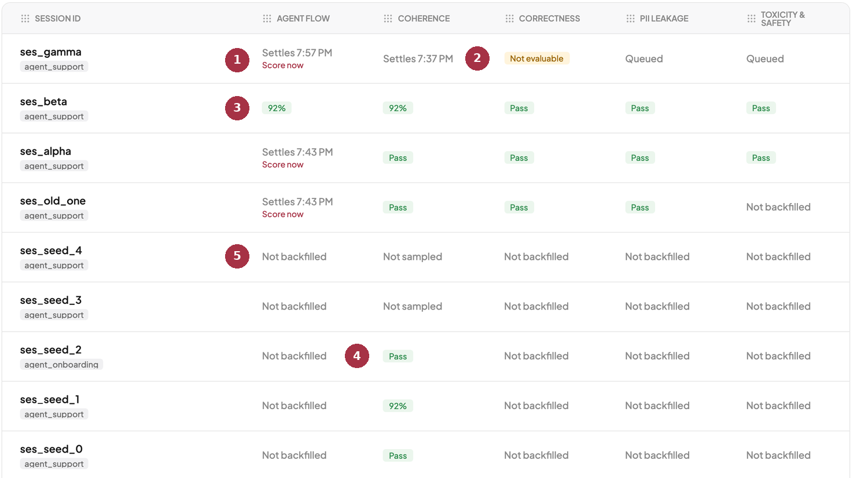Click the Coherence 92% badge for ses_seed_1

click(x=398, y=406)
